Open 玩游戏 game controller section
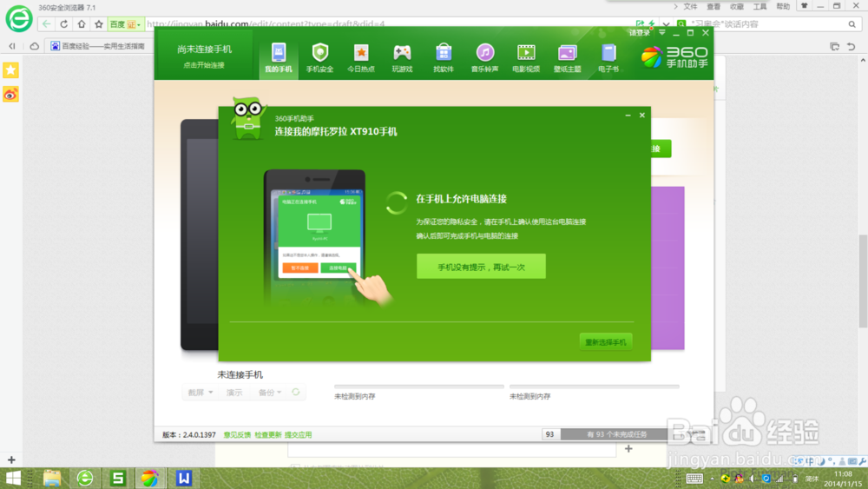Viewport: 868px width, 489px height. pos(403,57)
